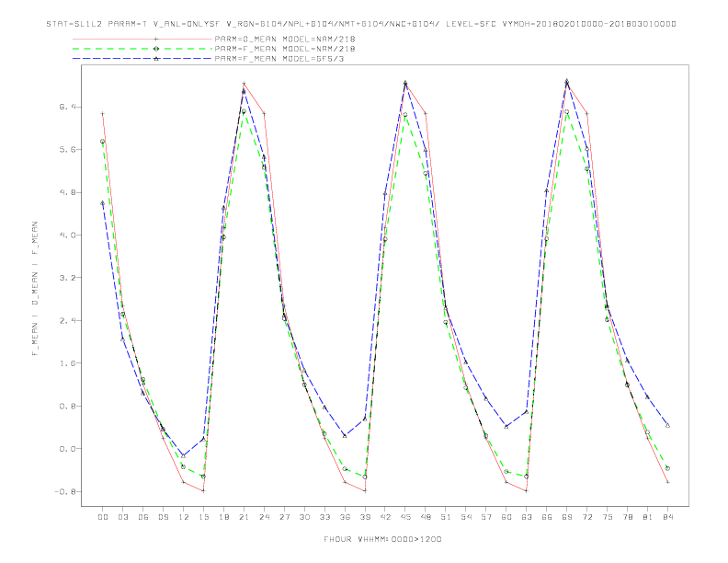Click the 36 forecast hour tick label
Screen dimensions: 728x563
(x=345, y=517)
